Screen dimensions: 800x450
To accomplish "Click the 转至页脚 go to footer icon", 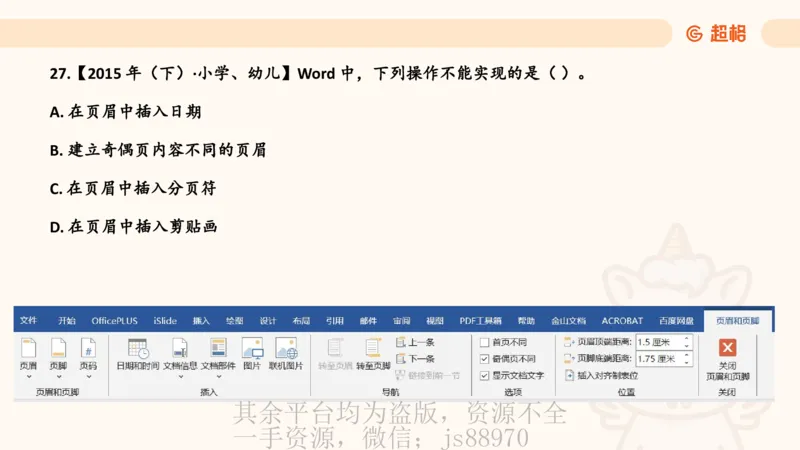I will point(373,348).
